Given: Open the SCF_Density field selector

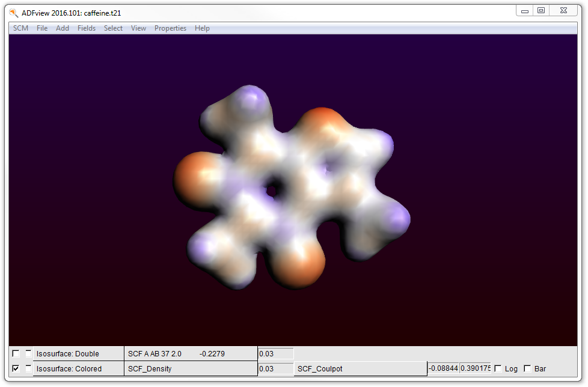Looking at the screenshot, I should point(191,368).
